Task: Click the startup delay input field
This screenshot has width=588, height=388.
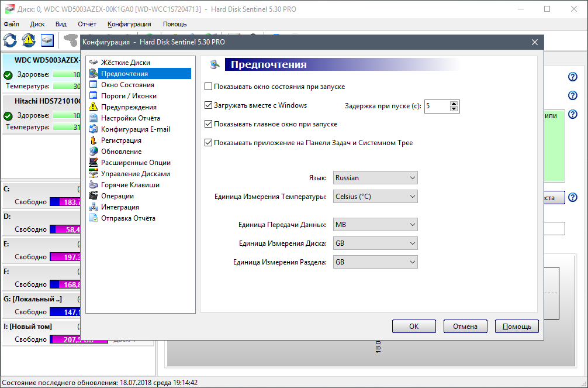Action: [x=437, y=107]
